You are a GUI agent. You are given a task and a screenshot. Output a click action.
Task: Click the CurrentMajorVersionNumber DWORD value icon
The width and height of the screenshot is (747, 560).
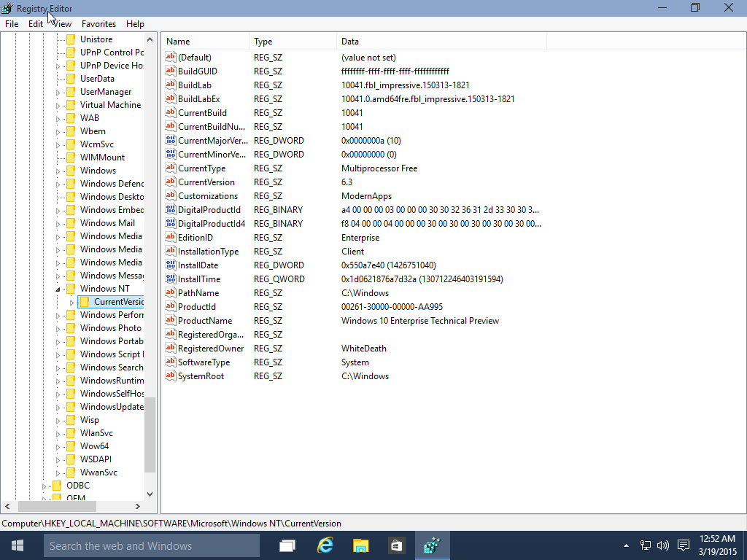(171, 140)
